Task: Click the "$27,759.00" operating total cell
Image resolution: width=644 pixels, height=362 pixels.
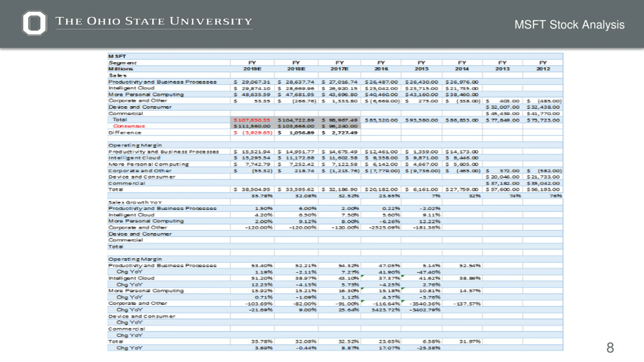Action: [x=462, y=189]
